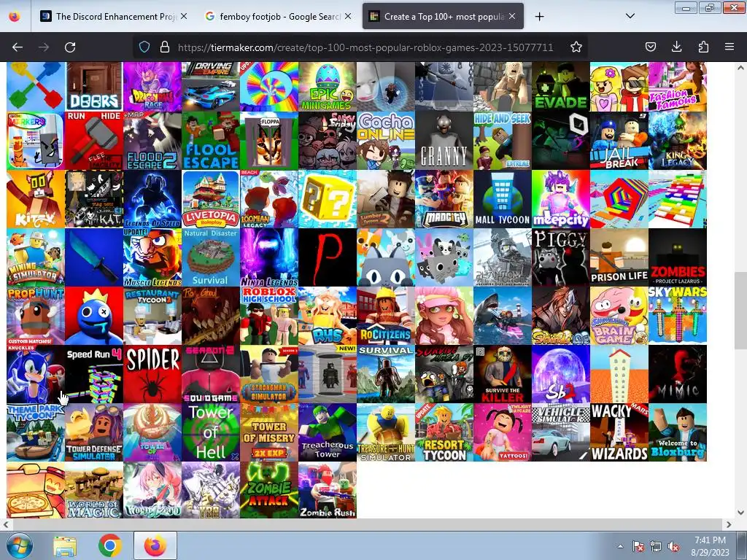Select the Roblox High School thumbnail
The image size is (747, 560).
269,316
